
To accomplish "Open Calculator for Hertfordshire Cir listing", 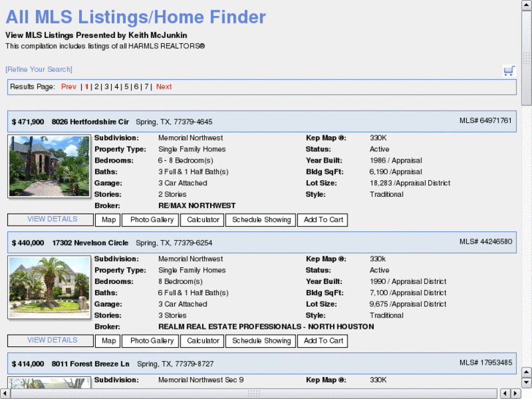I will point(202,220).
